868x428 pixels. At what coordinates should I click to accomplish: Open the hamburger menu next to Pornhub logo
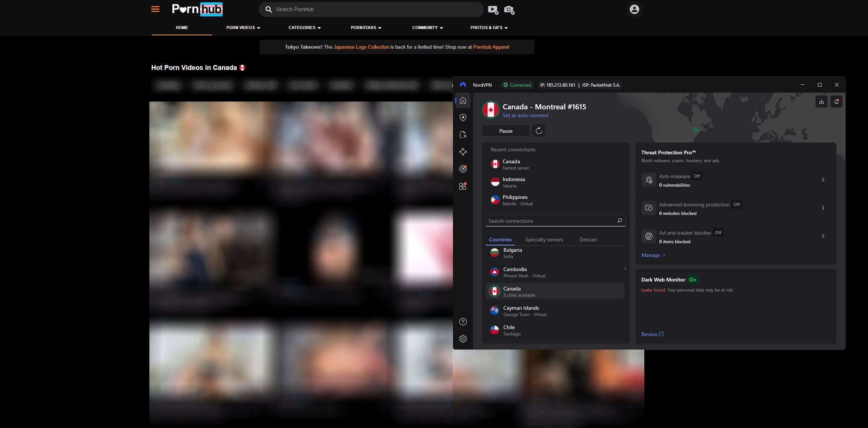(155, 9)
